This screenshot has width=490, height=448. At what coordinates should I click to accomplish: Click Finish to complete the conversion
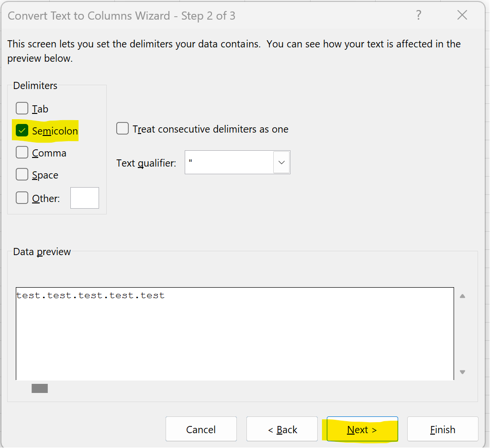pyautogui.click(x=443, y=429)
